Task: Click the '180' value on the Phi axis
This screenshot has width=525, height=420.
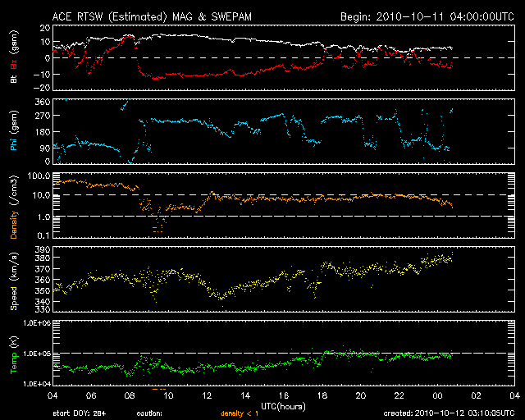Action: coord(43,132)
